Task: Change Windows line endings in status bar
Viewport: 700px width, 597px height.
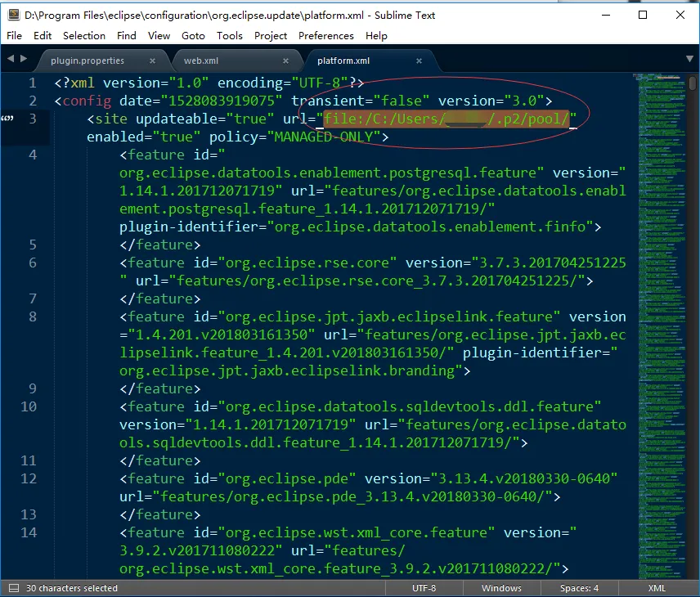Action: pos(501,588)
